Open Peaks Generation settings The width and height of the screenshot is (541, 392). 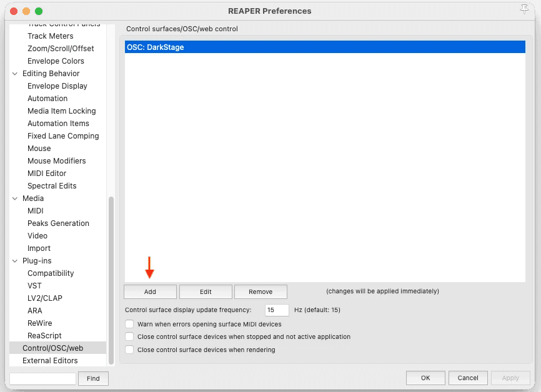[58, 223]
